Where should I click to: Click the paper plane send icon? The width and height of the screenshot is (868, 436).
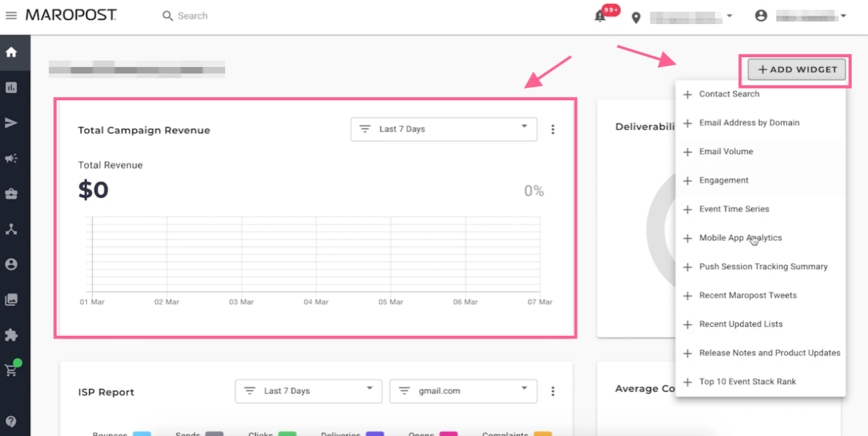pos(11,123)
